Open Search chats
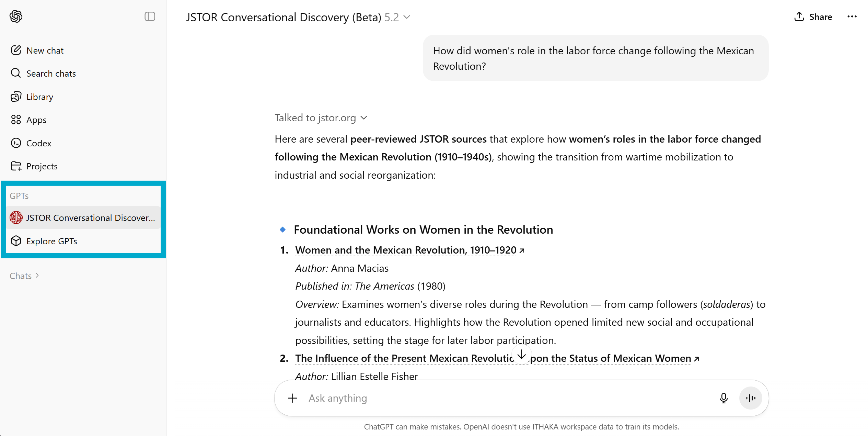The width and height of the screenshot is (868, 436). (51, 74)
